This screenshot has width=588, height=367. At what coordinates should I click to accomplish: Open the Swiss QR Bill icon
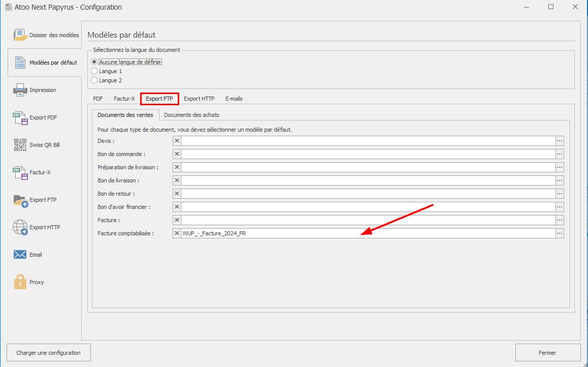point(20,145)
